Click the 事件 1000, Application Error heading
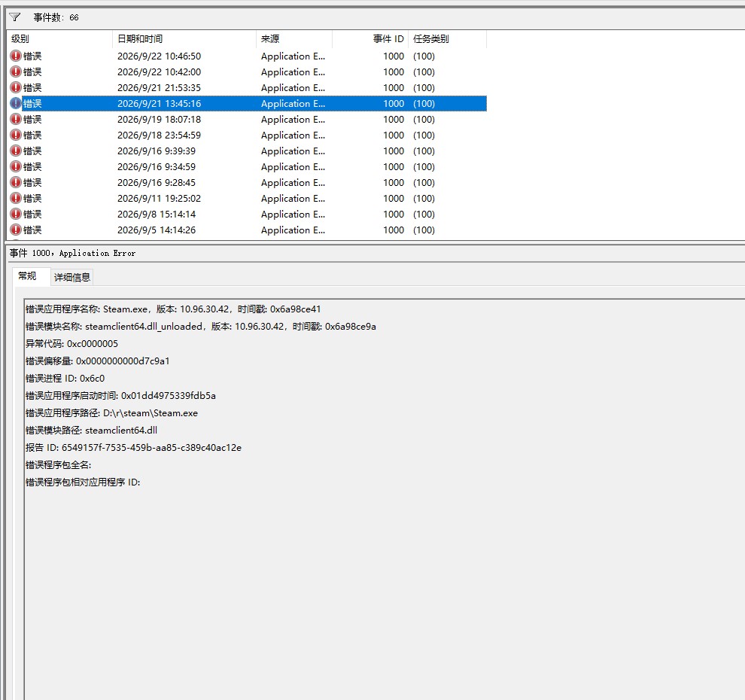 [x=73, y=254]
